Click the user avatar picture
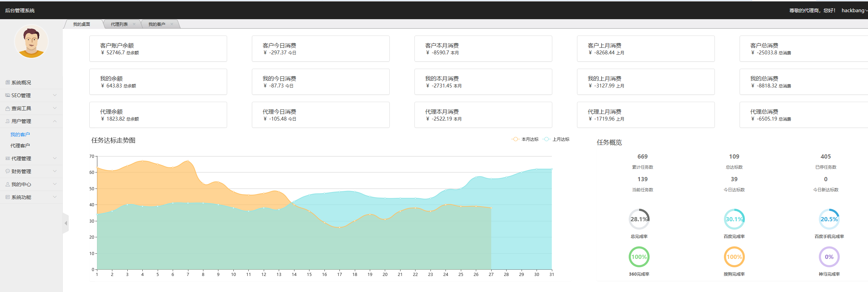This screenshot has width=868, height=292. click(x=31, y=42)
